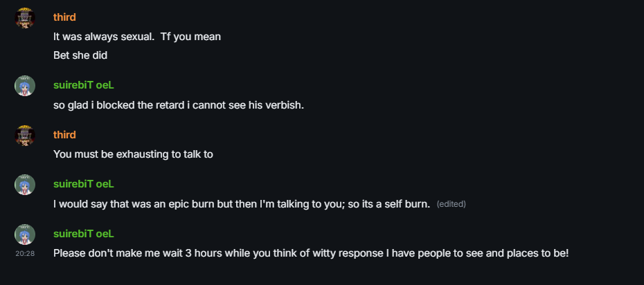Click the 'I would say that was an epic burn' message
Image resolution: width=644 pixels, height=285 pixels.
tap(242, 204)
